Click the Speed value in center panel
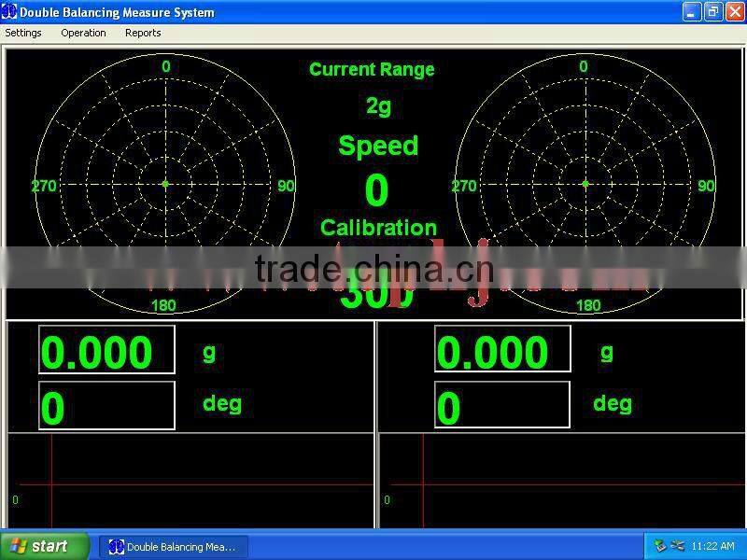 (376, 190)
